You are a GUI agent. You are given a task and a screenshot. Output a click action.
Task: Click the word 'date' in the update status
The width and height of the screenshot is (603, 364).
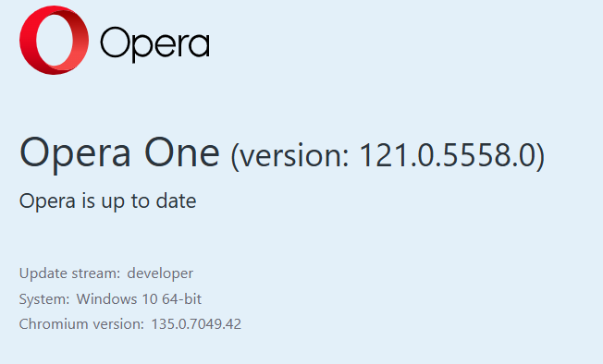(x=176, y=200)
